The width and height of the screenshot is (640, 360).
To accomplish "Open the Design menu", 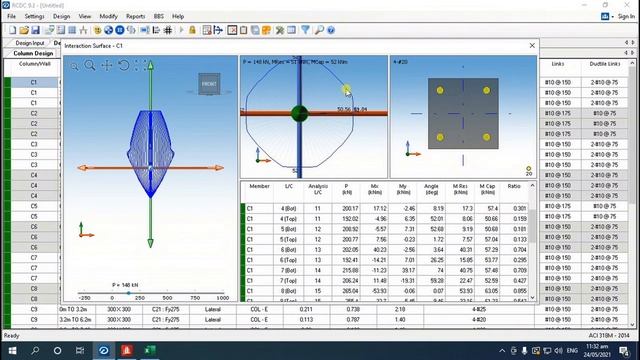I will [61, 16].
